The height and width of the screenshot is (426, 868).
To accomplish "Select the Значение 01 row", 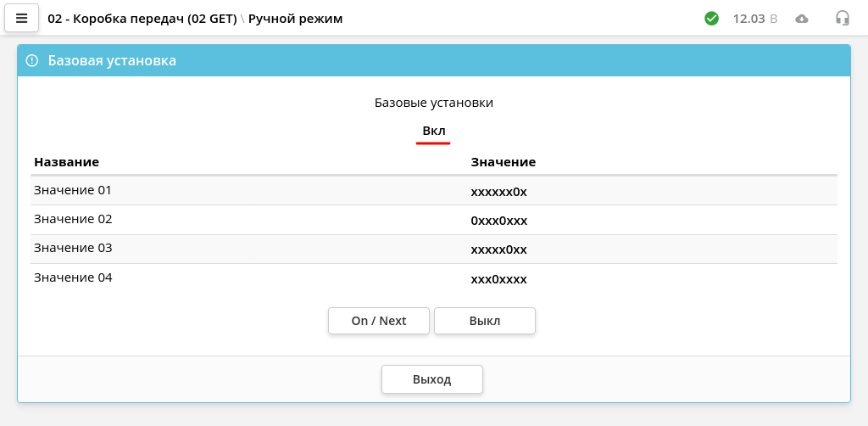I will pos(433,191).
